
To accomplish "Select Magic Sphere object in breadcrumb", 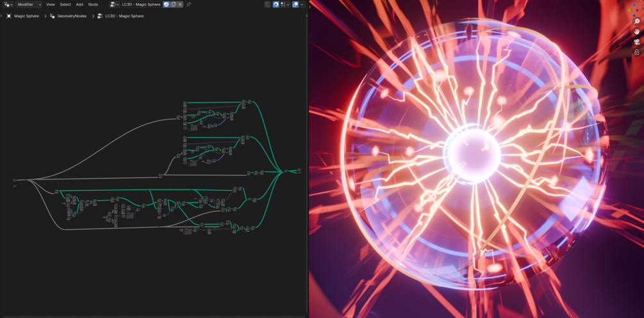I will pos(27,16).
